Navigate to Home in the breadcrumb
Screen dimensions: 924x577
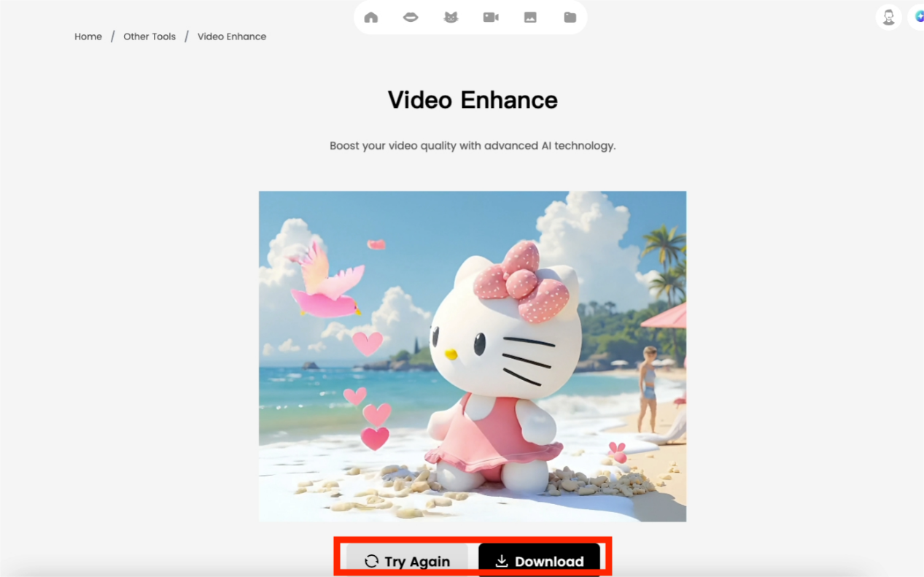(88, 36)
